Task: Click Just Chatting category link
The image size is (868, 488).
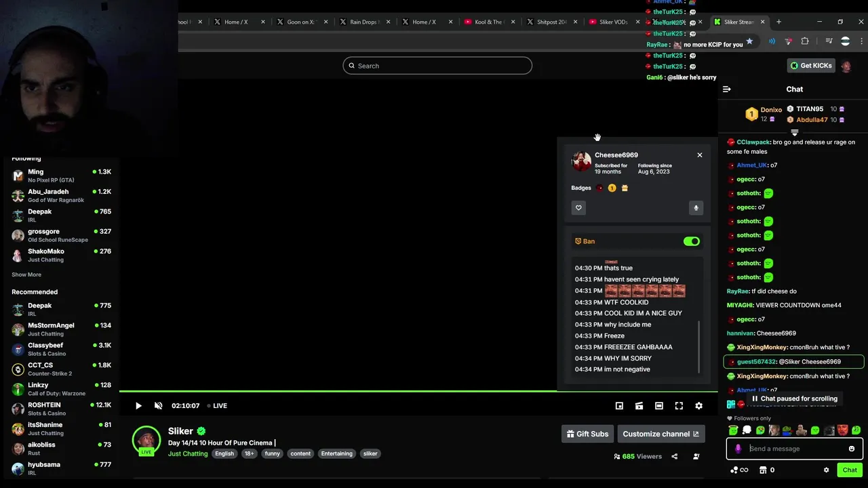Action: pos(188,453)
